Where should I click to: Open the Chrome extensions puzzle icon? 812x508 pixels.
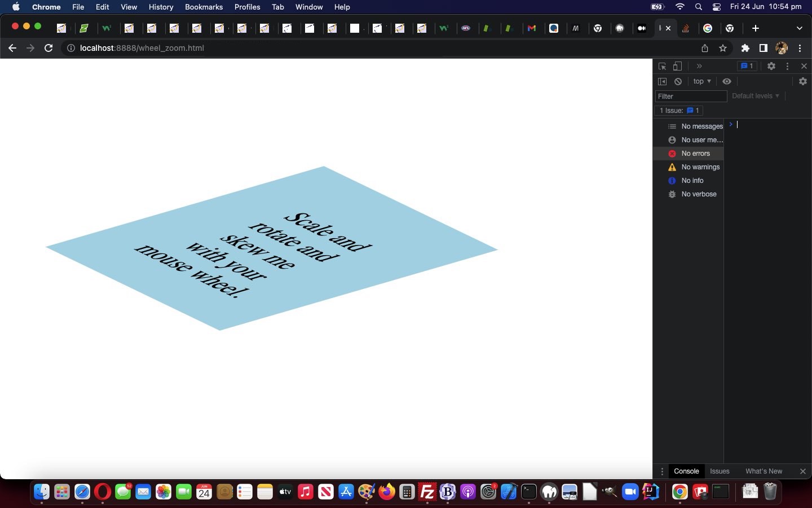pos(745,49)
